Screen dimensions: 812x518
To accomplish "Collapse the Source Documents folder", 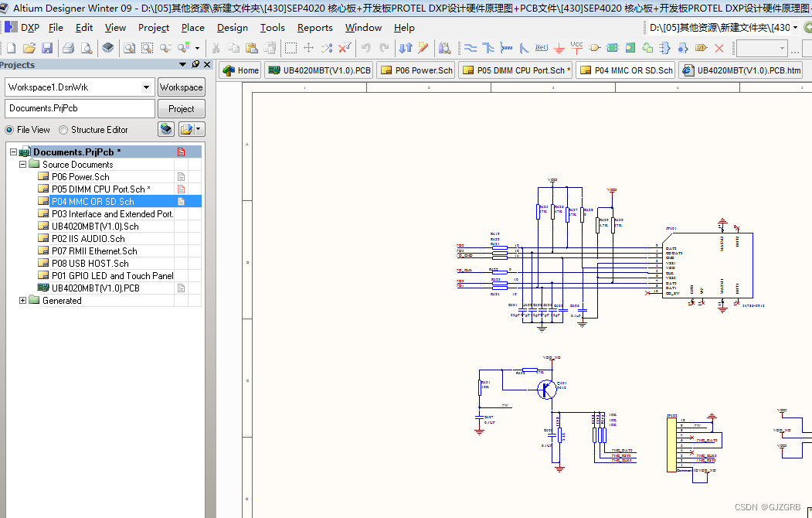I will pyautogui.click(x=23, y=165).
